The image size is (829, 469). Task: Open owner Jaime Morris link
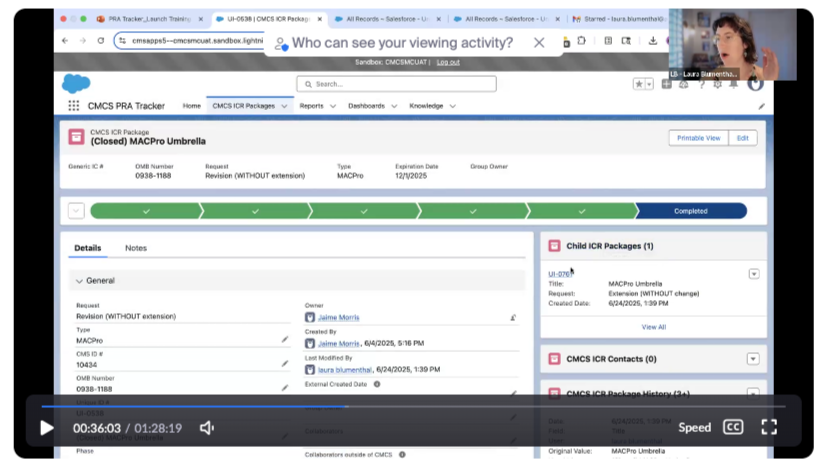(x=338, y=317)
